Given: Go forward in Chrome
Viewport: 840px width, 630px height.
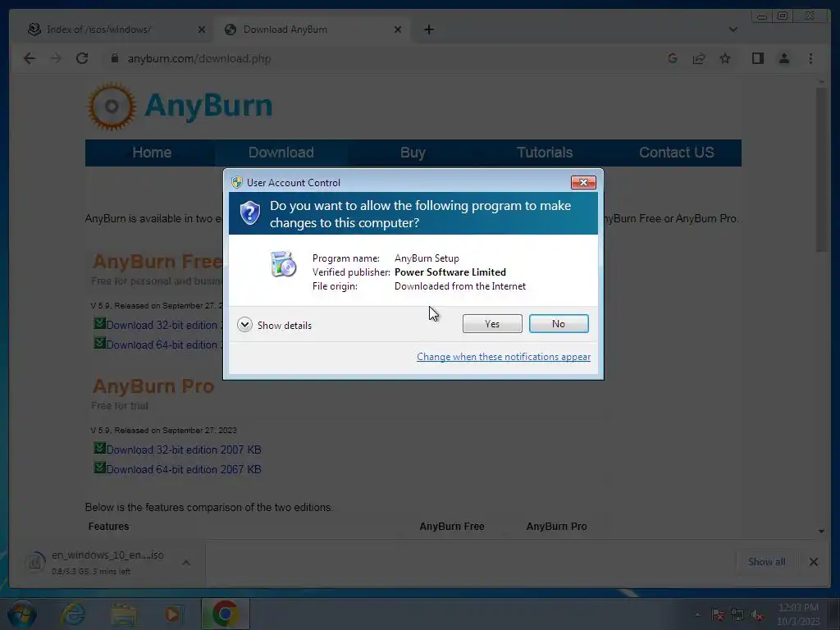Looking at the screenshot, I should coord(56,58).
